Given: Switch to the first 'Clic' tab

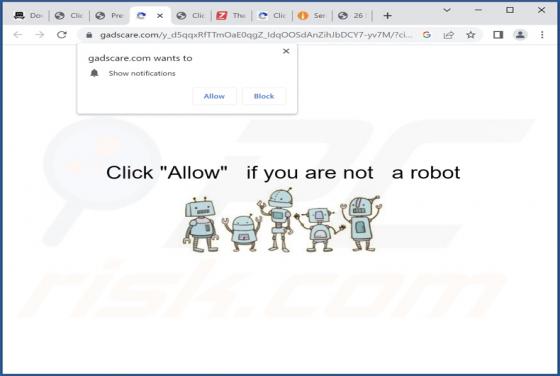Looking at the screenshot, I should pyautogui.click(x=69, y=16).
